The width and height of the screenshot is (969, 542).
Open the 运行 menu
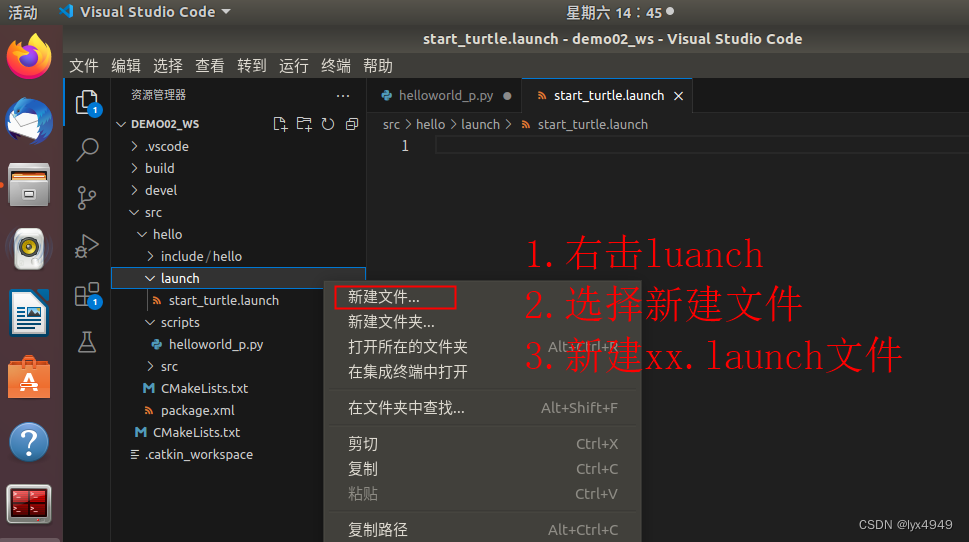[294, 66]
